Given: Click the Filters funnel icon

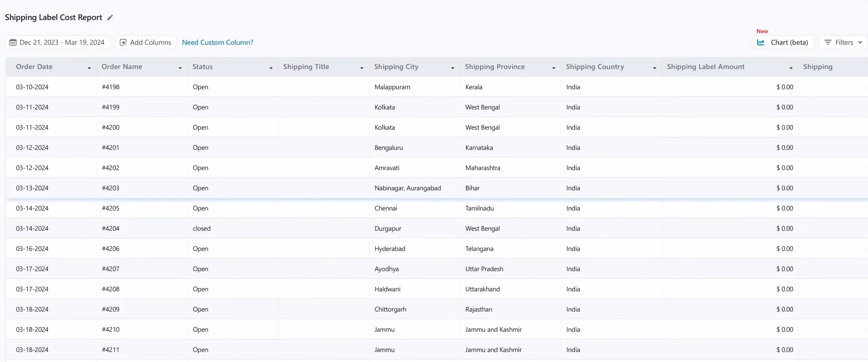Looking at the screenshot, I should click(828, 43).
